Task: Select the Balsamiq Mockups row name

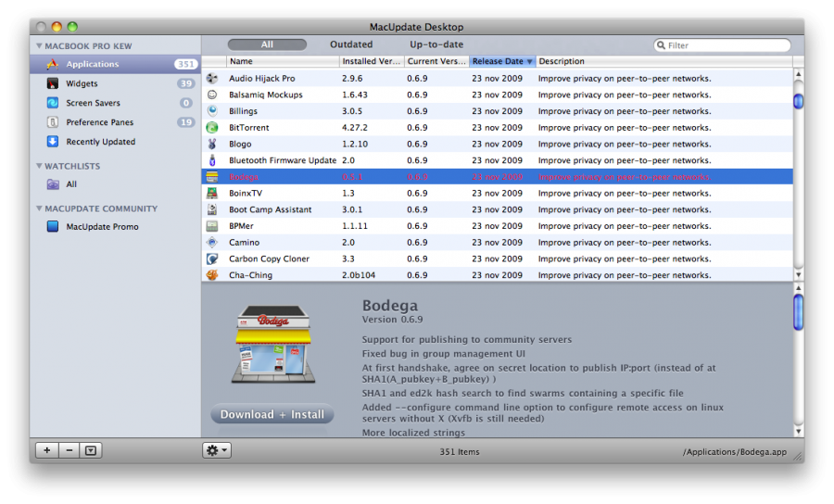Action: 265,94
